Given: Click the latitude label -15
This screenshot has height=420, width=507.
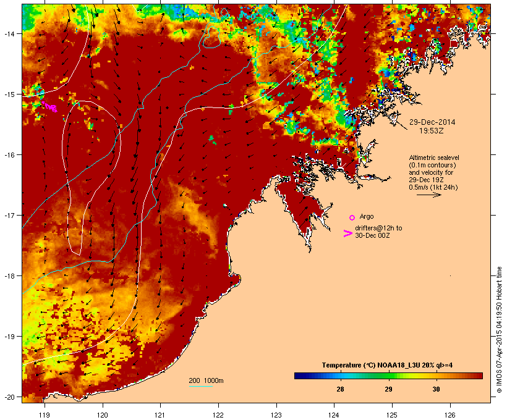Looking at the screenshot, I should (x=9, y=94).
